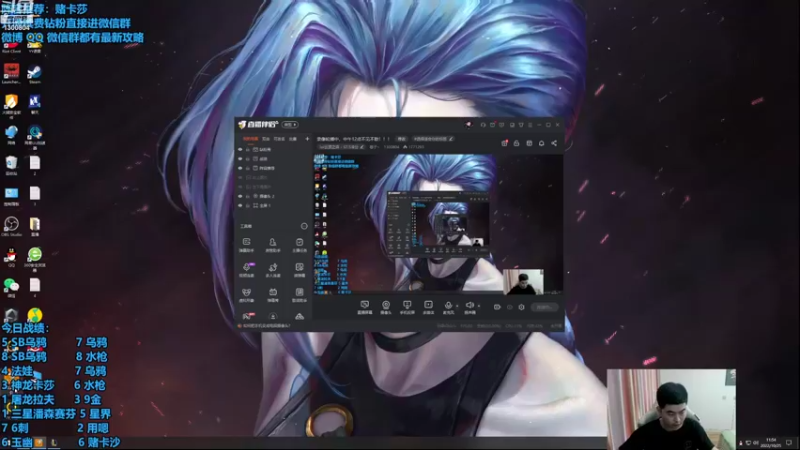
Task: Open Steam desktop shortcut
Action: (x=34, y=74)
